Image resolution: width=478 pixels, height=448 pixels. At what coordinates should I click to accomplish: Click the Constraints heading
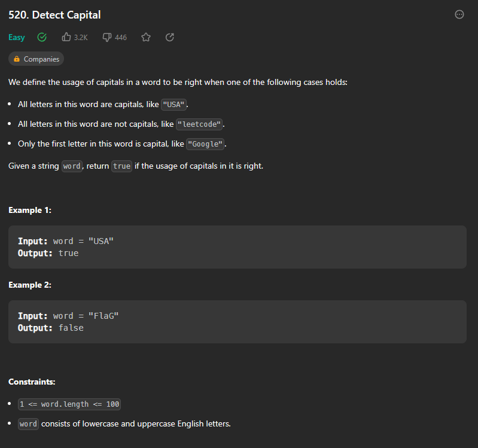(x=32, y=382)
